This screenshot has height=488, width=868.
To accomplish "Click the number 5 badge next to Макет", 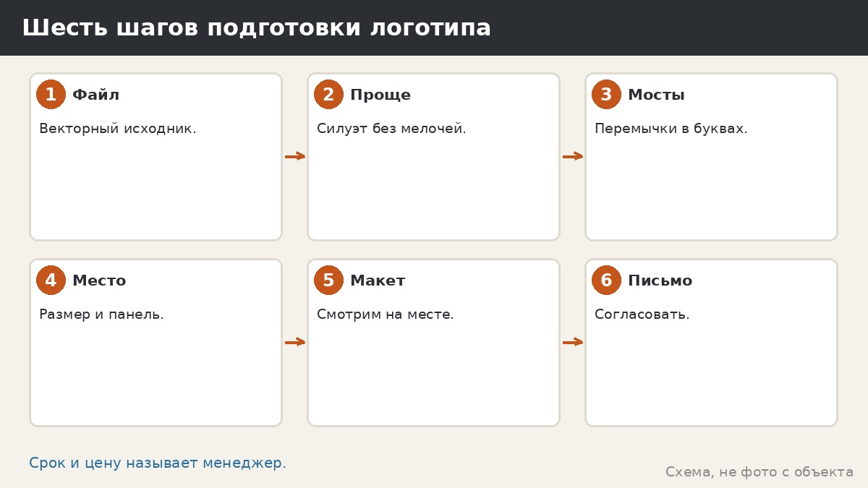I will (x=328, y=281).
